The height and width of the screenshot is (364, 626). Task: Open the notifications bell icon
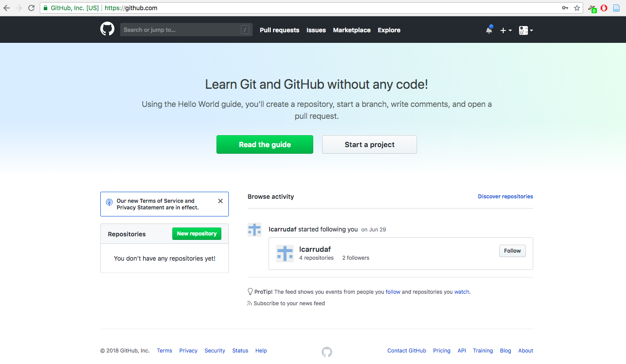pos(489,30)
